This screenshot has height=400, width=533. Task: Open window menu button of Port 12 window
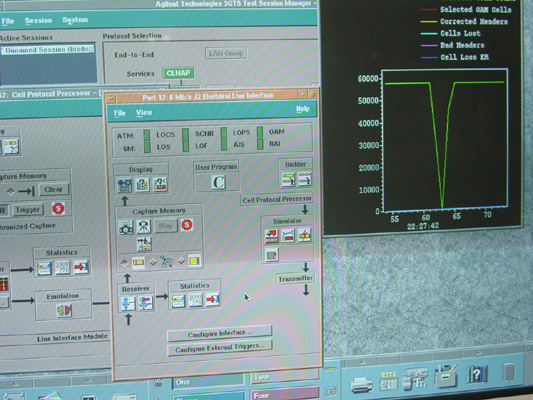[x=110, y=99]
